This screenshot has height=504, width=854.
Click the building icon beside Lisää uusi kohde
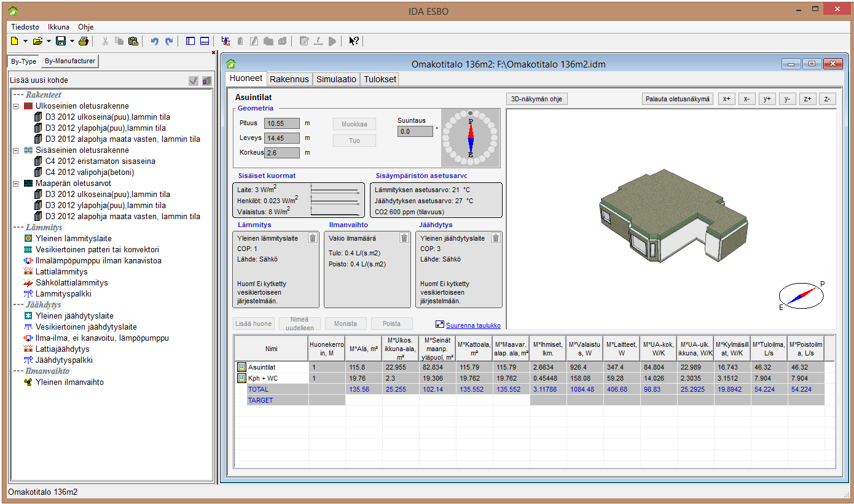pos(206,80)
